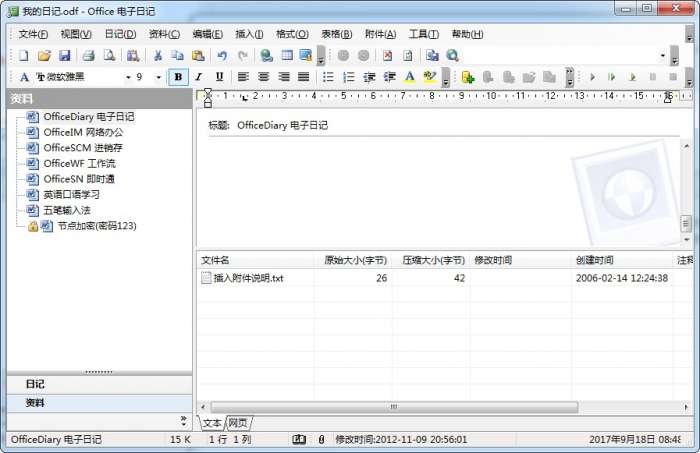Click the Word export icon

432,56
